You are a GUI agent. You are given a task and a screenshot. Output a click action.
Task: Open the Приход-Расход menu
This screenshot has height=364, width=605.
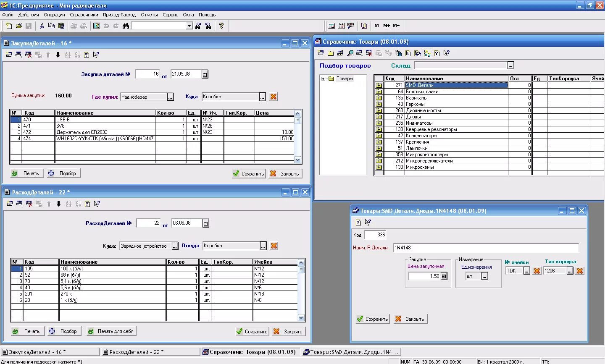coord(119,15)
